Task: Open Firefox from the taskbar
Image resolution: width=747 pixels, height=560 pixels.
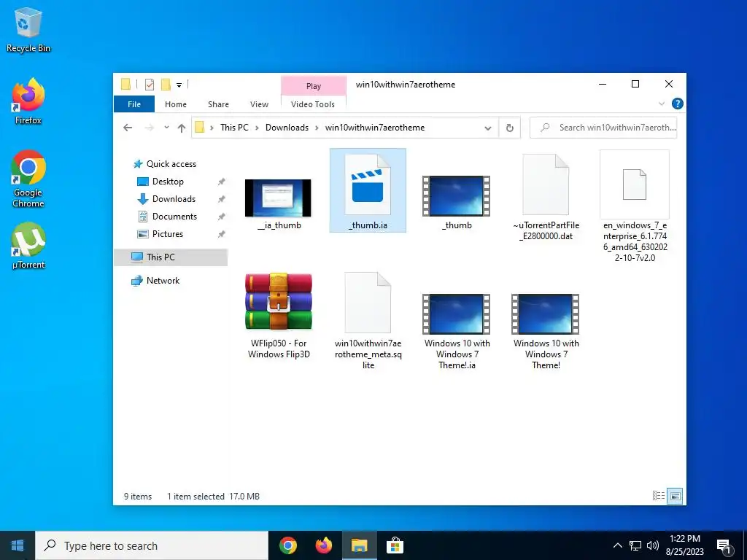Action: [x=323, y=545]
